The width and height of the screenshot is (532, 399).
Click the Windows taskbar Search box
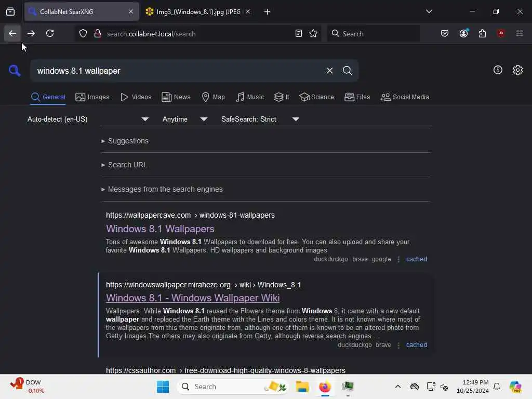coord(232,387)
